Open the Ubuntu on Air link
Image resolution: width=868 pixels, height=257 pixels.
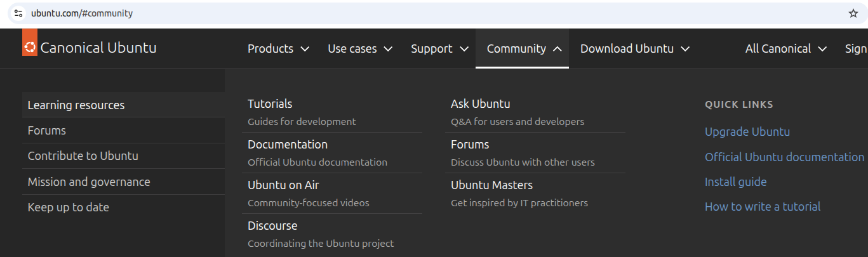(283, 185)
